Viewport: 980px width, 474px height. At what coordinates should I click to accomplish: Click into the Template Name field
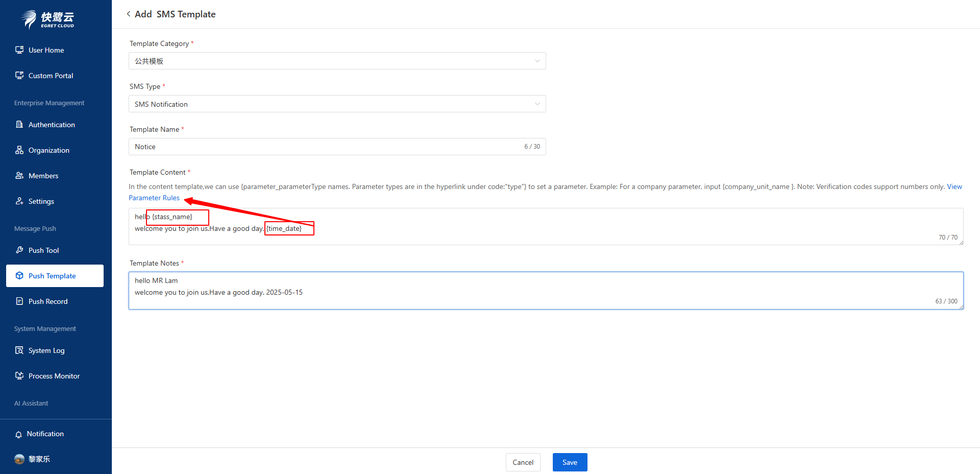(x=327, y=147)
